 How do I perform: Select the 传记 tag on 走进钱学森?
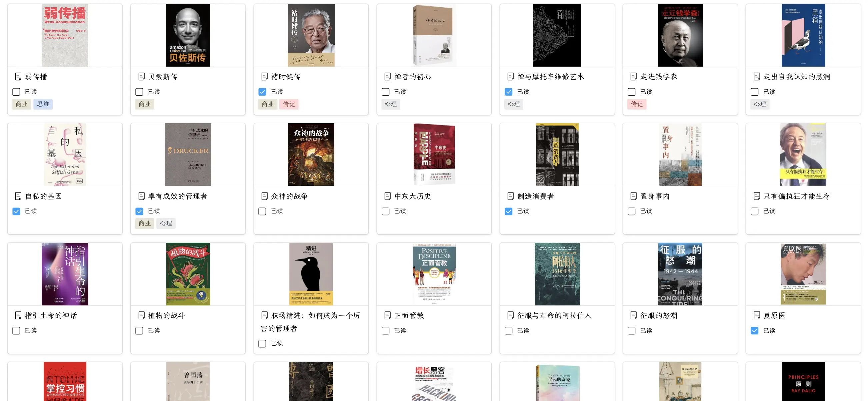point(637,104)
